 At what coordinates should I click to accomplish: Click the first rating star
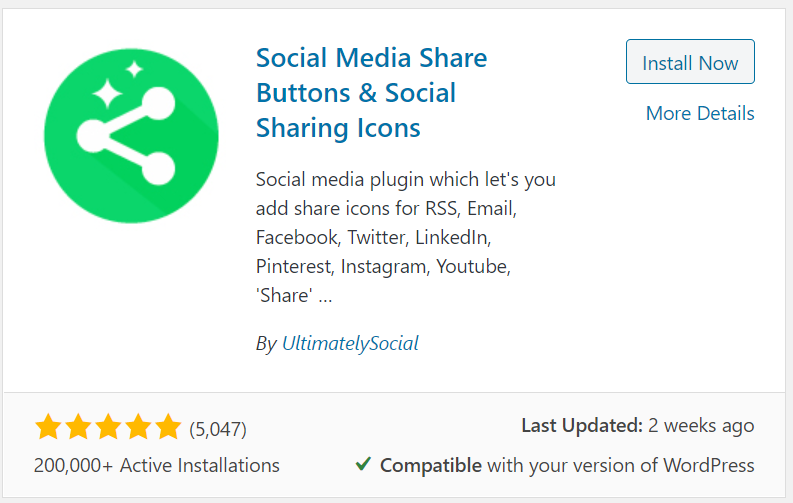click(x=49, y=426)
